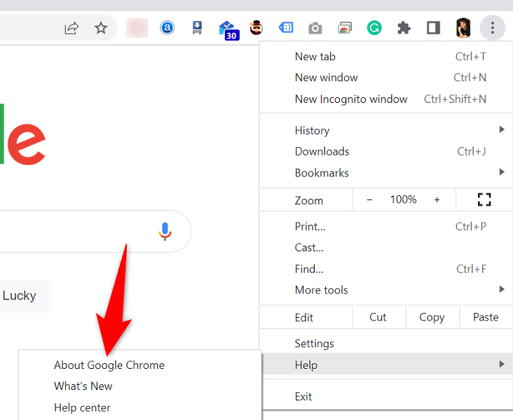The width and height of the screenshot is (513, 420).
Task: Click the share page icon in address bar
Action: point(71,28)
